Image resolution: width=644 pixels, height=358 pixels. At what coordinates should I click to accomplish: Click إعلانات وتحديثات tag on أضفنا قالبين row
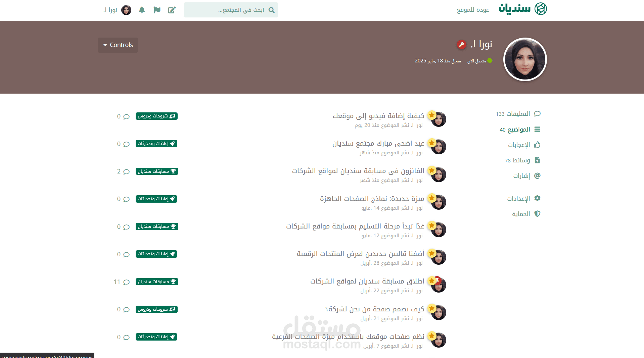[156, 254]
